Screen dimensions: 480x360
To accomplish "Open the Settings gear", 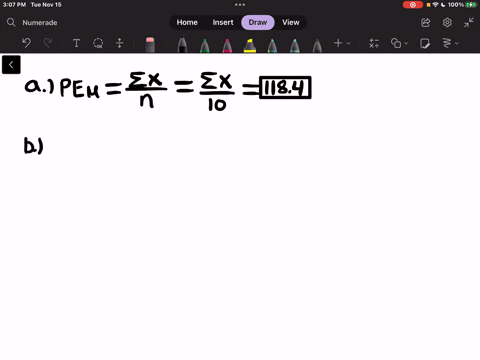I will 447,22.
